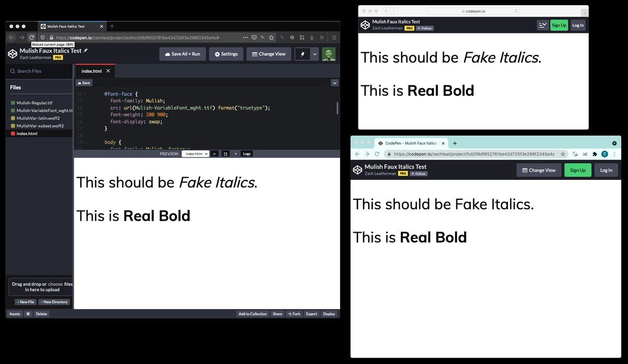Viewport: 628px width, 364px height.
Task: Click Sign Up in the Chrome window
Action: [x=578, y=170]
